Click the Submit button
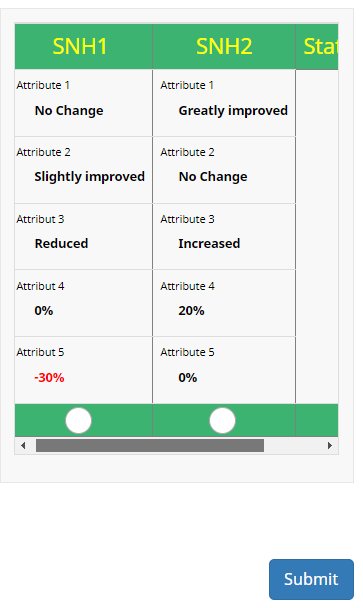Viewport: 363px width, 608px height. [311, 579]
